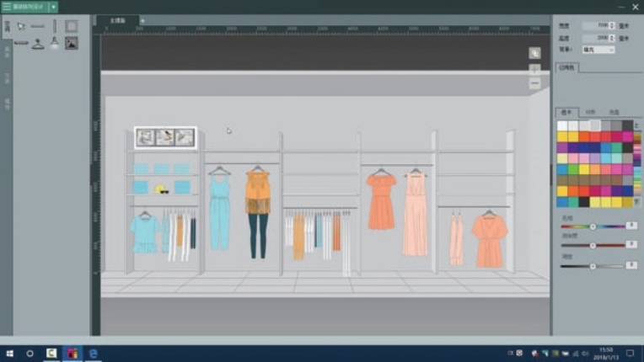The image size is (644, 362).
Task: Expand the dropdown arrow beside the app title
Action: [x=54, y=6]
